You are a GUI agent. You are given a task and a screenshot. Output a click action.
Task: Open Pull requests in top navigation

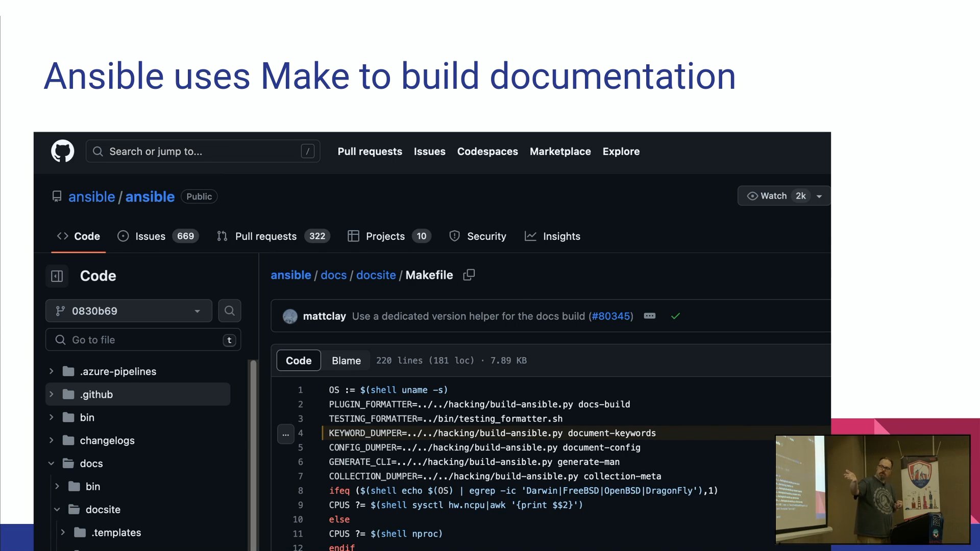click(370, 152)
